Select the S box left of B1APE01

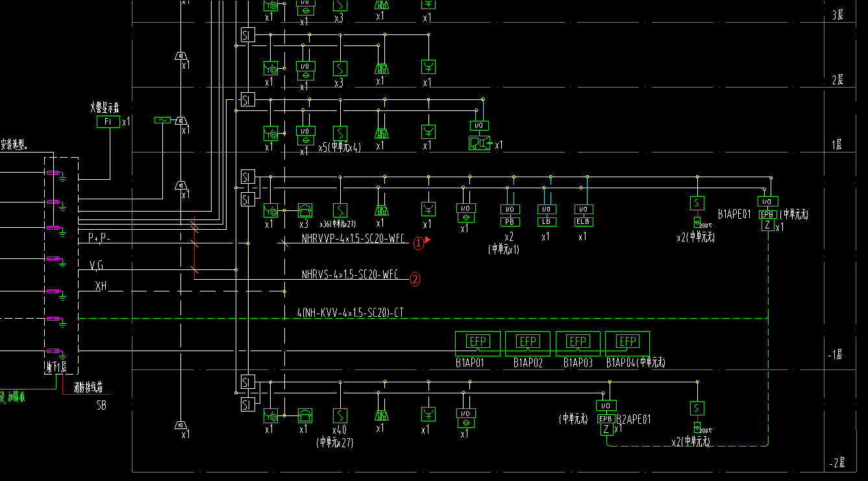click(x=697, y=203)
